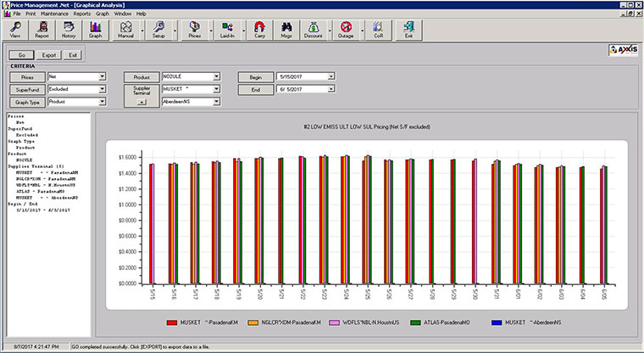Click the status bar timestamp 9/7/2017
The width and height of the screenshot is (644, 353).
[36, 347]
